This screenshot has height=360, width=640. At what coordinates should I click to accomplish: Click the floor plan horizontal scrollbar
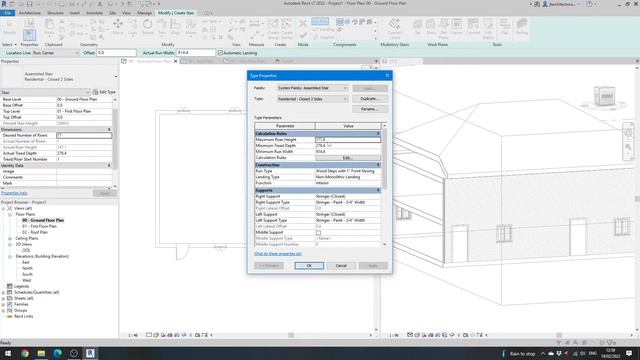pyautogui.click(x=291, y=336)
